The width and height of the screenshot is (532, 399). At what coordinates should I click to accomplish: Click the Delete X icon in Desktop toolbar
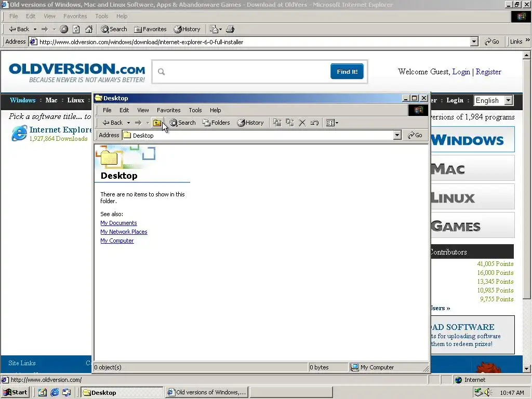click(302, 123)
